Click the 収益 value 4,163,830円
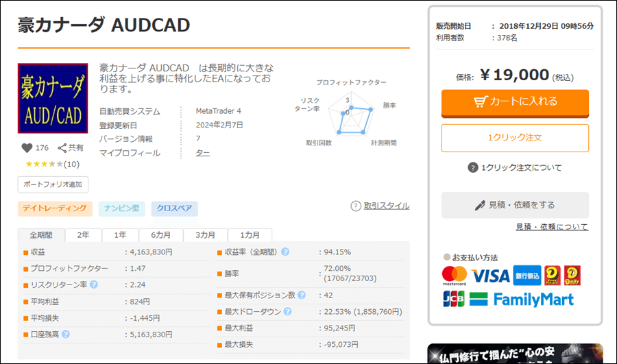The image size is (617, 364). (151, 252)
